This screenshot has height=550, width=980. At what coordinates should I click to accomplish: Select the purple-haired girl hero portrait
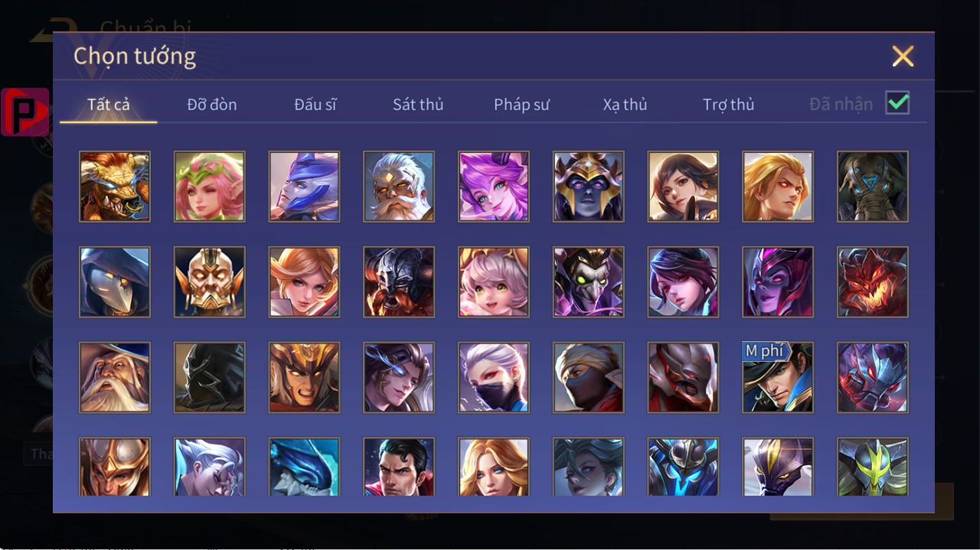point(494,187)
